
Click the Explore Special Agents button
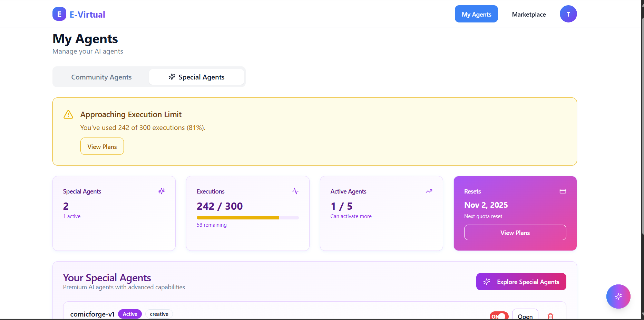coord(521,282)
